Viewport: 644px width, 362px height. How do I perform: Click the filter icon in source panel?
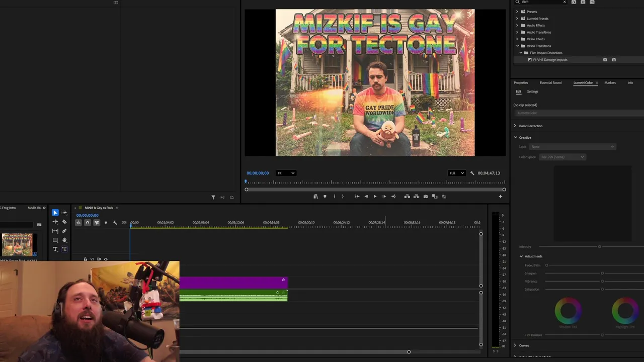pyautogui.click(x=213, y=198)
